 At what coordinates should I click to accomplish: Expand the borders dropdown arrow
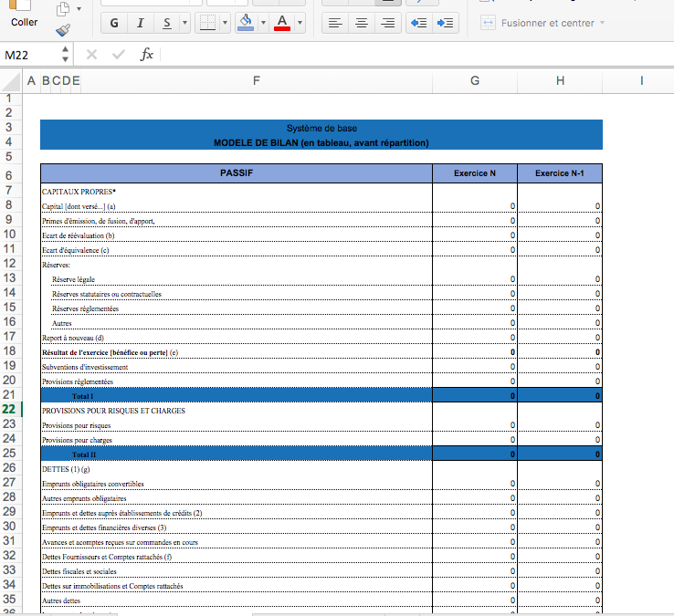click(225, 23)
